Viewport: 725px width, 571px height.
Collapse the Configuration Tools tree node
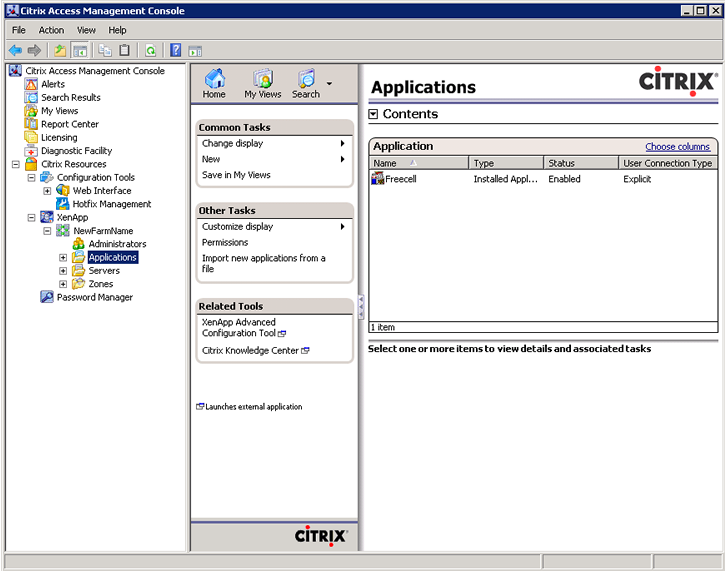tap(31, 178)
